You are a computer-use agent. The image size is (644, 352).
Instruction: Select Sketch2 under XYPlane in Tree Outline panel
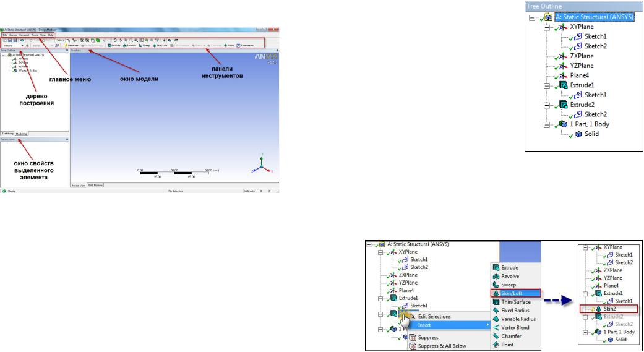click(x=596, y=46)
